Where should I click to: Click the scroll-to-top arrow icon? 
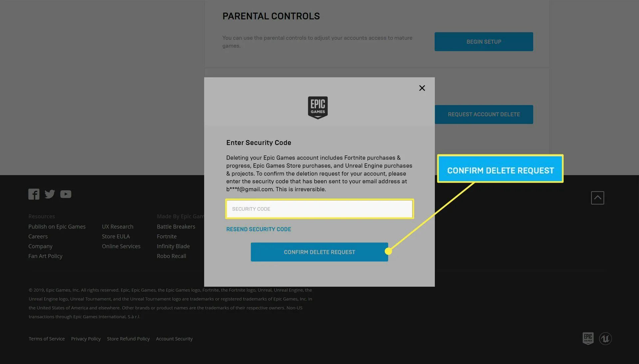click(598, 197)
